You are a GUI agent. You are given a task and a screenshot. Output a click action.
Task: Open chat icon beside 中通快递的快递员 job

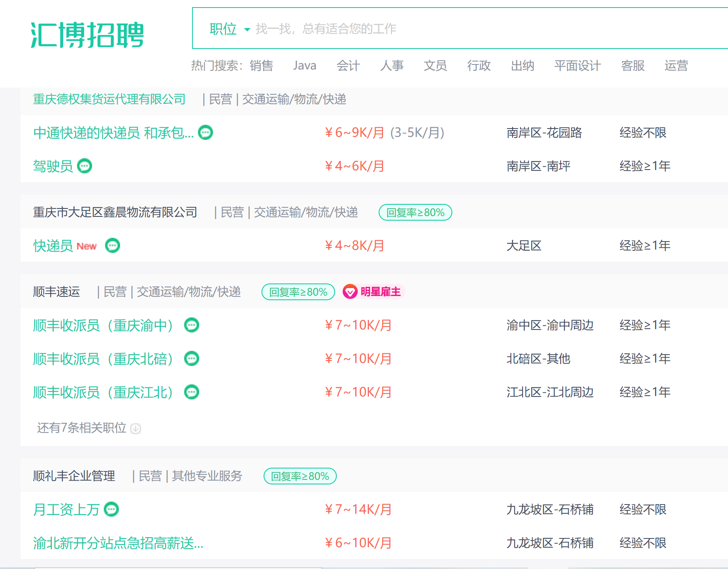pyautogui.click(x=205, y=133)
